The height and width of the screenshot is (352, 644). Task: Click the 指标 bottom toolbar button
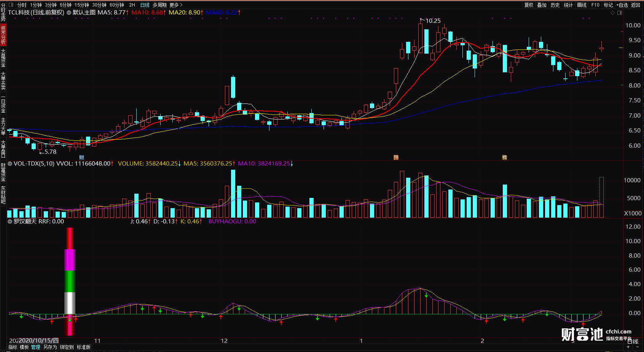pos(13,347)
